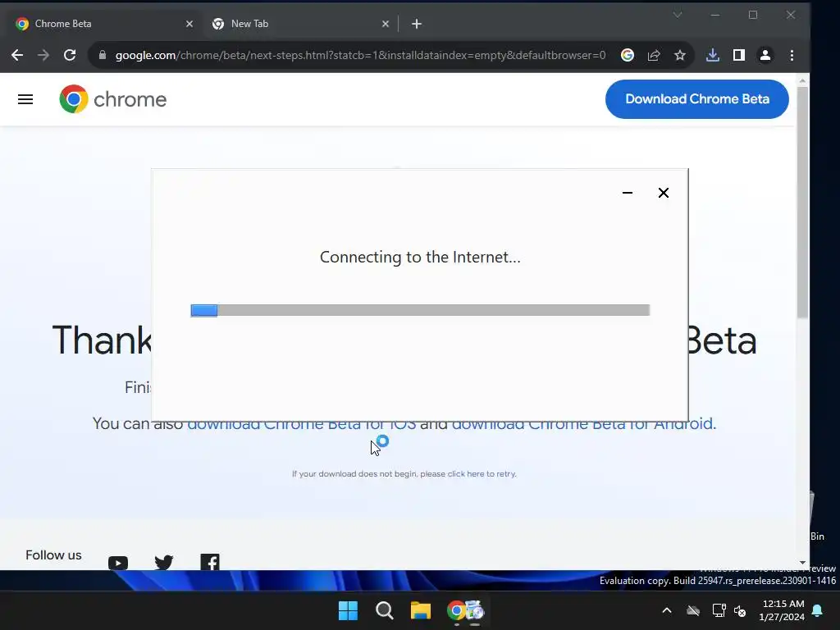
Task: Reload the current page
Action: tap(70, 55)
